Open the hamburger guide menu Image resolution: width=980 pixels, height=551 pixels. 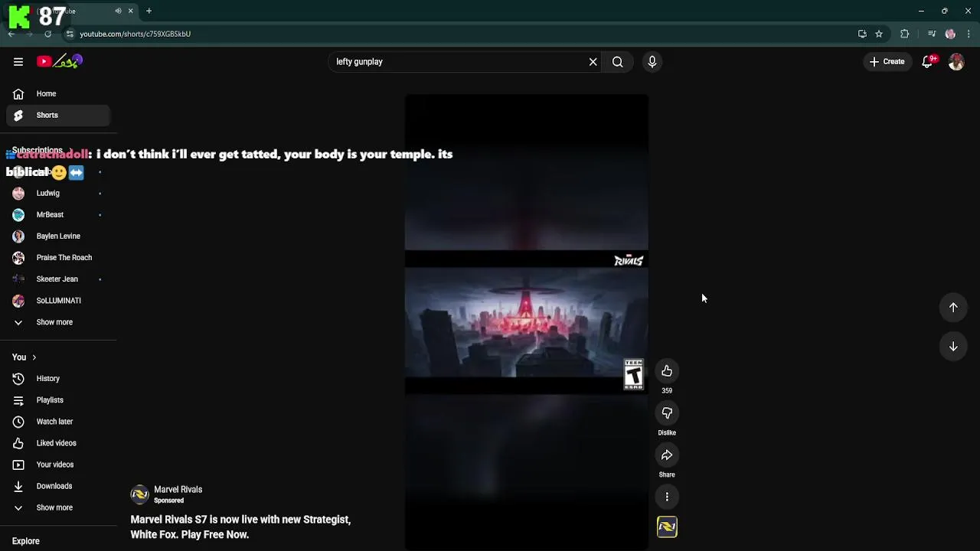pos(18,62)
